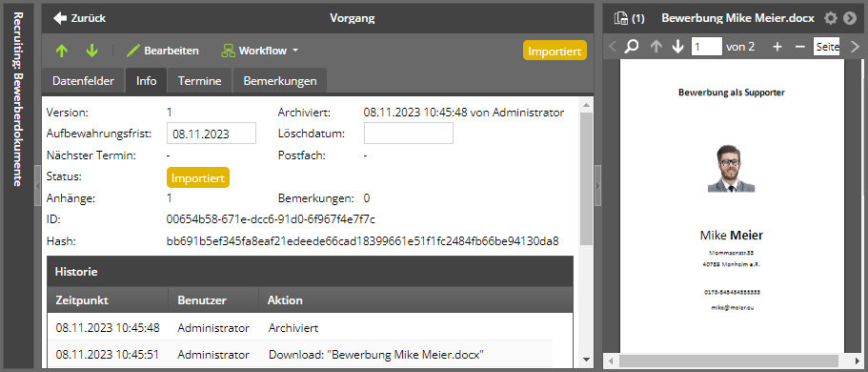Jump to previous record with green up arrow

61,51
